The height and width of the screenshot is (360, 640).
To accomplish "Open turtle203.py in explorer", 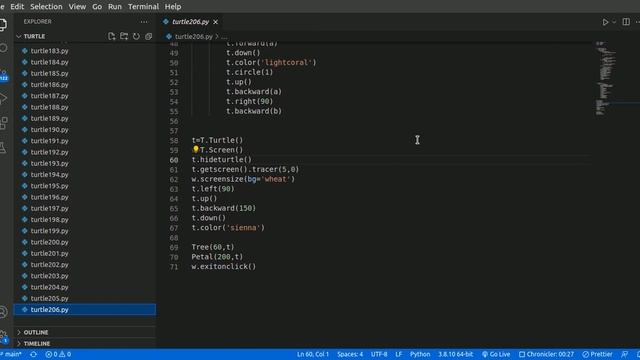I will [x=49, y=276].
